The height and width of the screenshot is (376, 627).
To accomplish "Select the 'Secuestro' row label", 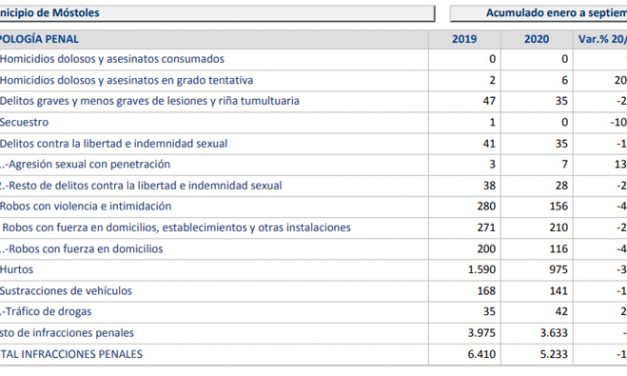I will (24, 122).
